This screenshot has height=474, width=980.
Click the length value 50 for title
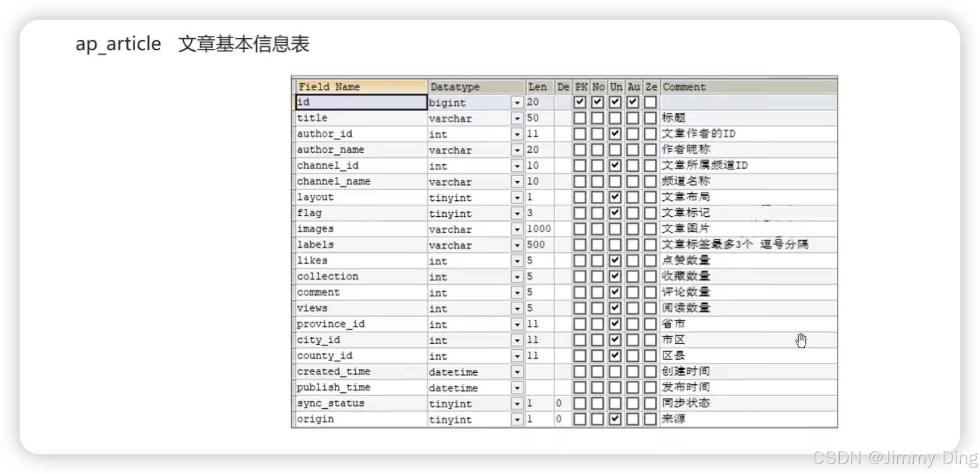pos(533,118)
